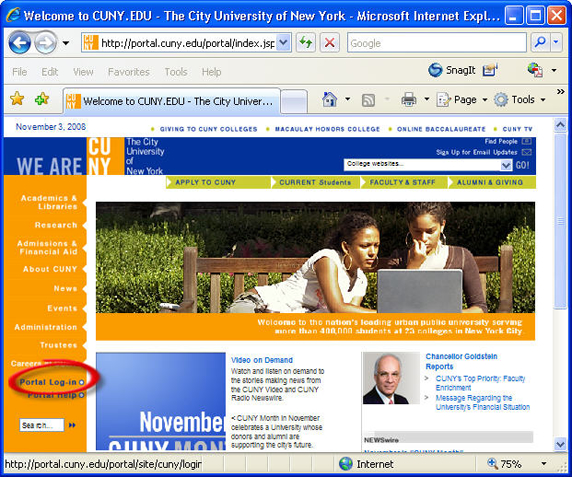Screen dimensions: 572x477
Task: Open the View menu
Action: tap(83, 72)
